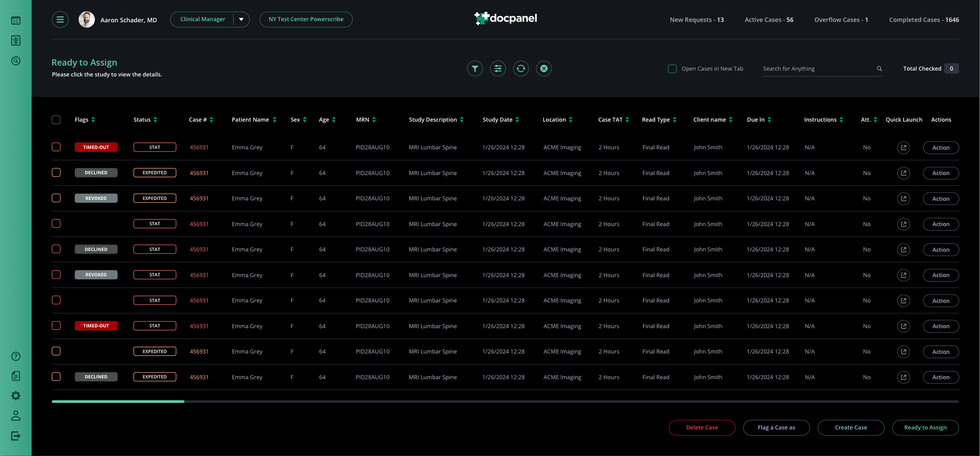The image size is (980, 456).
Task: Open the Overflow Cases counter tab
Action: point(841,20)
